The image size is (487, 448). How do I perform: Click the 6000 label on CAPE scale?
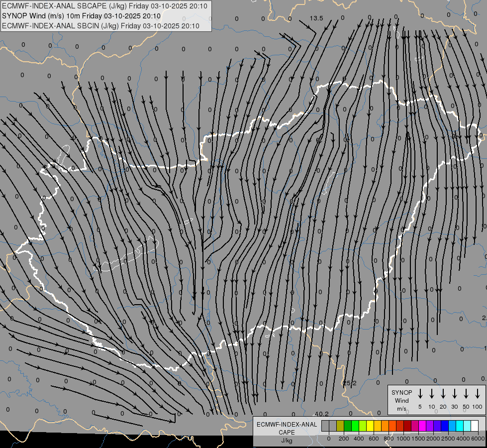pyautogui.click(x=478, y=439)
